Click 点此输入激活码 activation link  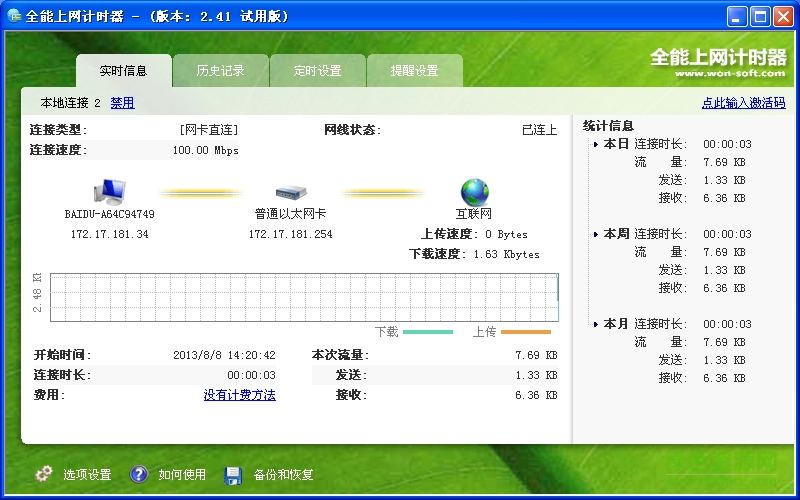[x=743, y=103]
